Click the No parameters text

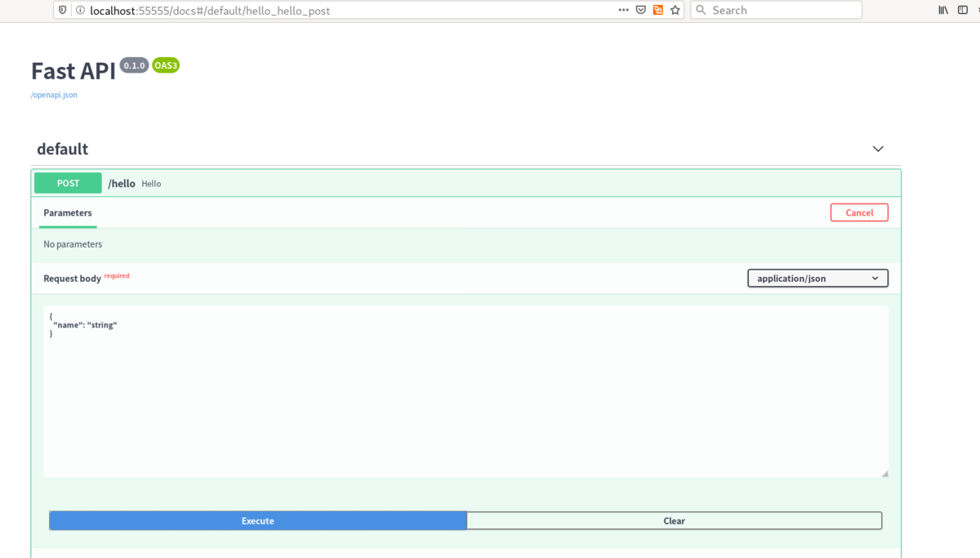click(73, 244)
